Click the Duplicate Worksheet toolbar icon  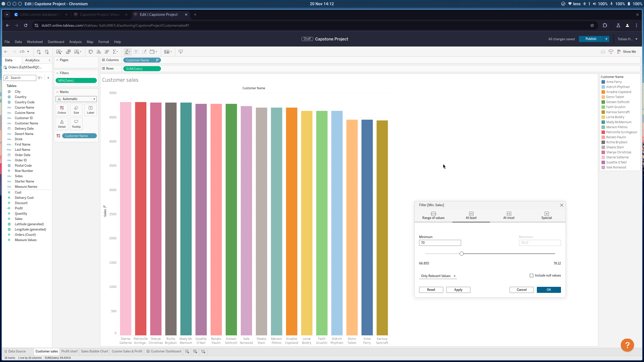coord(68,52)
